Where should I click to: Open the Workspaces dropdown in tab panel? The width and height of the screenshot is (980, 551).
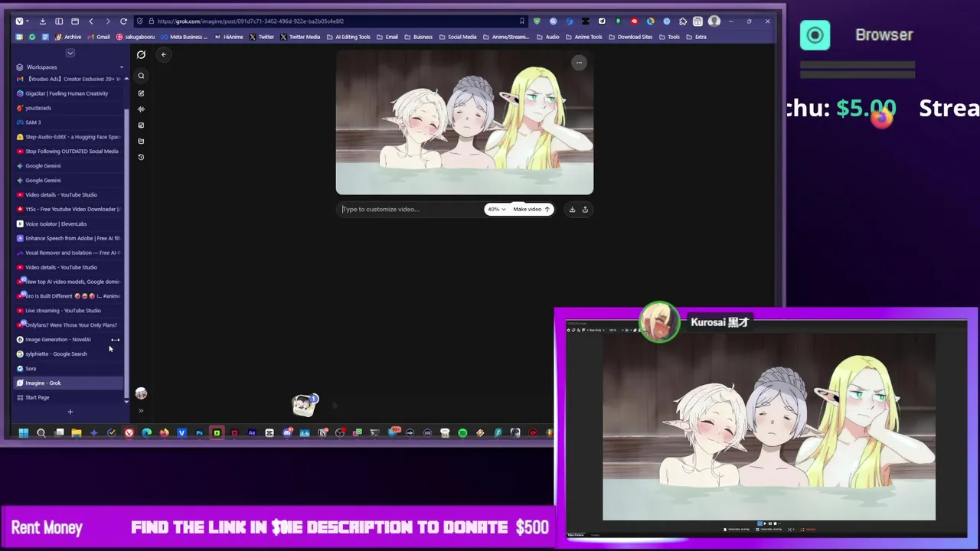[70, 67]
